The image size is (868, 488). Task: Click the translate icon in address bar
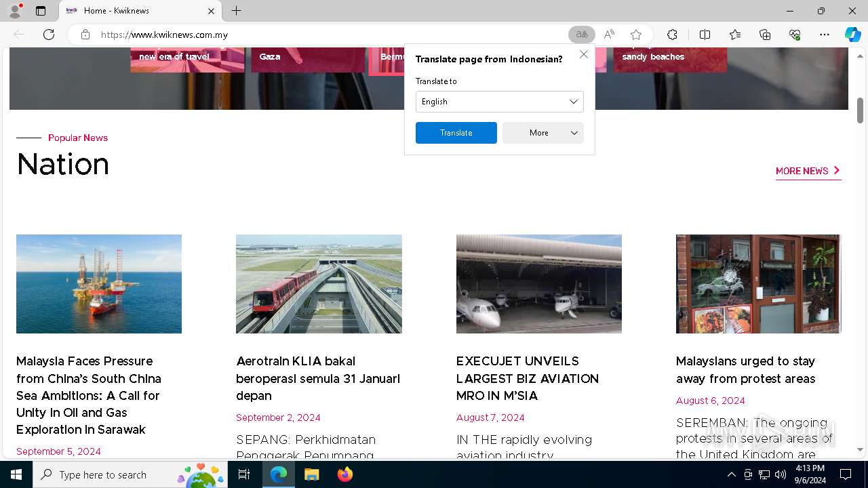(x=581, y=35)
